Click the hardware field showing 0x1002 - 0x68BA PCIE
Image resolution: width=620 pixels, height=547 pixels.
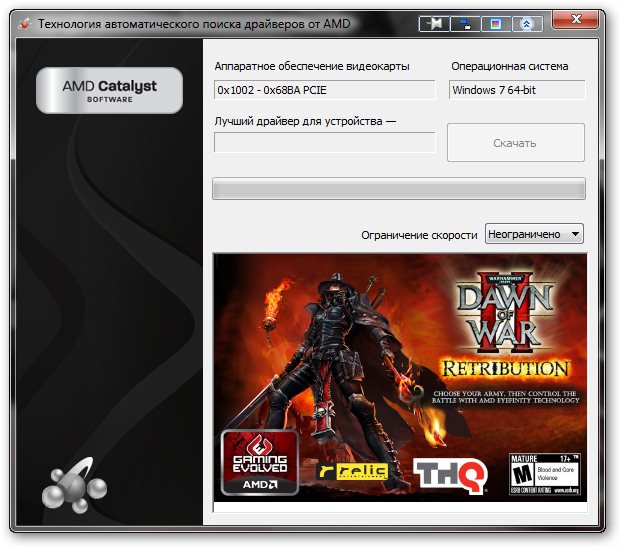[x=324, y=90]
